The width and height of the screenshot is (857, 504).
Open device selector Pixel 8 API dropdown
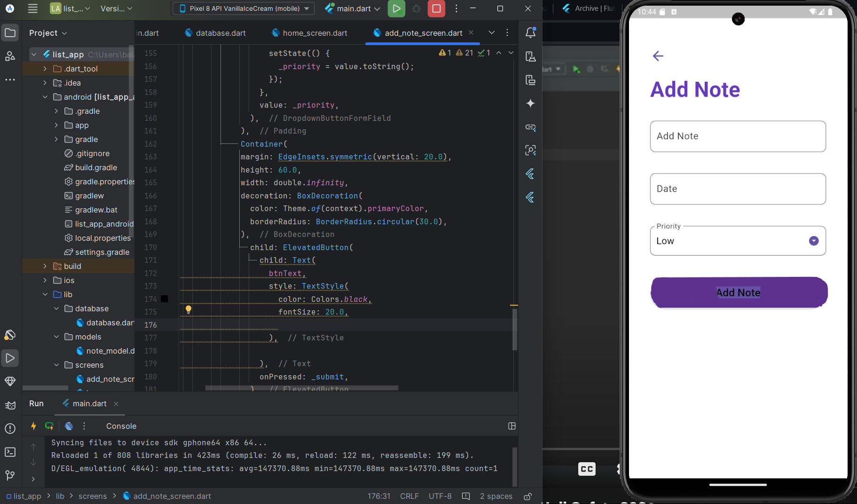244,8
